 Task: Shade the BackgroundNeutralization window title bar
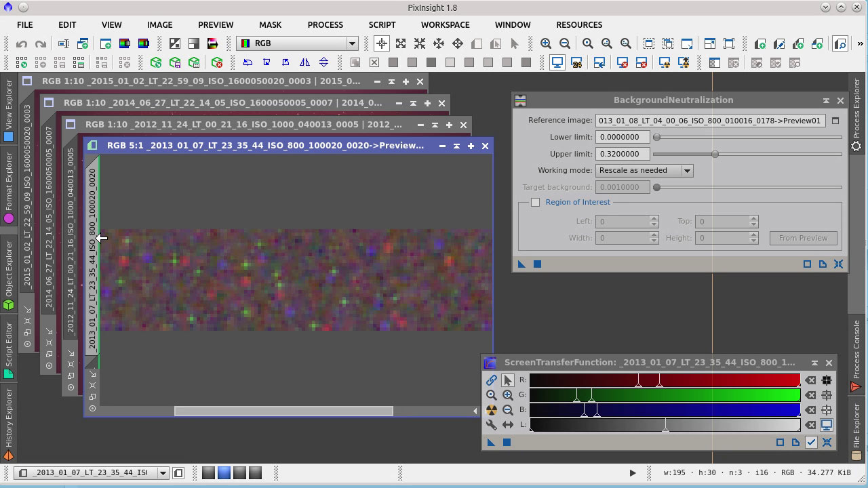(826, 100)
